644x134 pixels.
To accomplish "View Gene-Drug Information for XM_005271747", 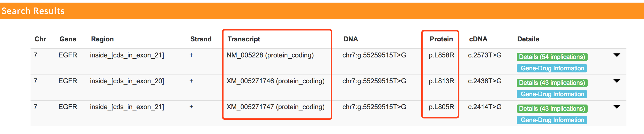I will point(552,120).
